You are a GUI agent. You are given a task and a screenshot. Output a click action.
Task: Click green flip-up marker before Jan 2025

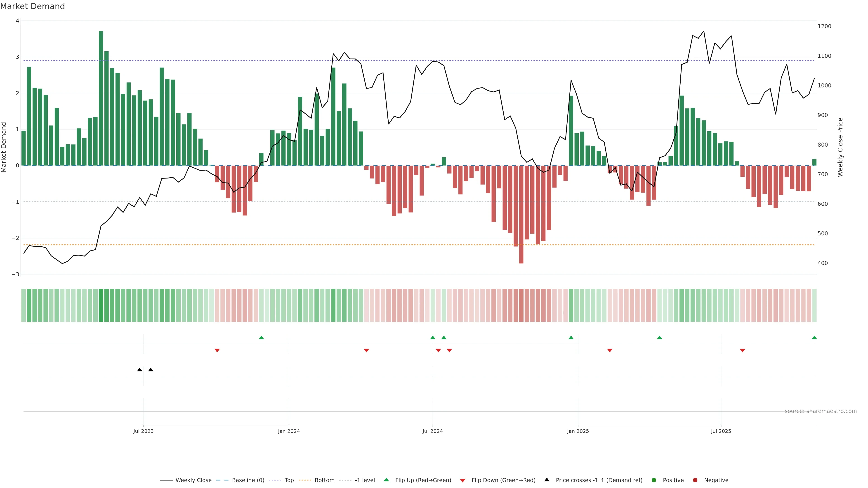[x=571, y=338]
